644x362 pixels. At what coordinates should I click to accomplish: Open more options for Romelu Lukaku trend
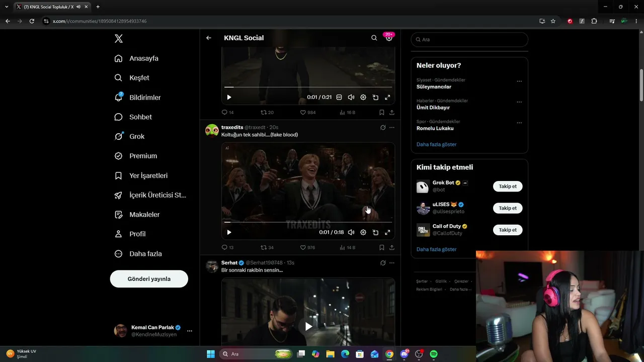(x=519, y=123)
